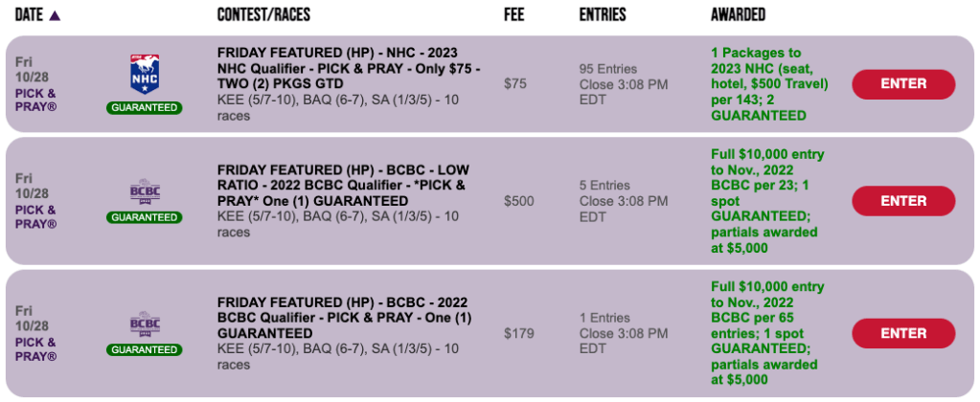Enter the $500 BCBC Low Ratio contest
Screen dimensions: 980x402
[x=902, y=201]
